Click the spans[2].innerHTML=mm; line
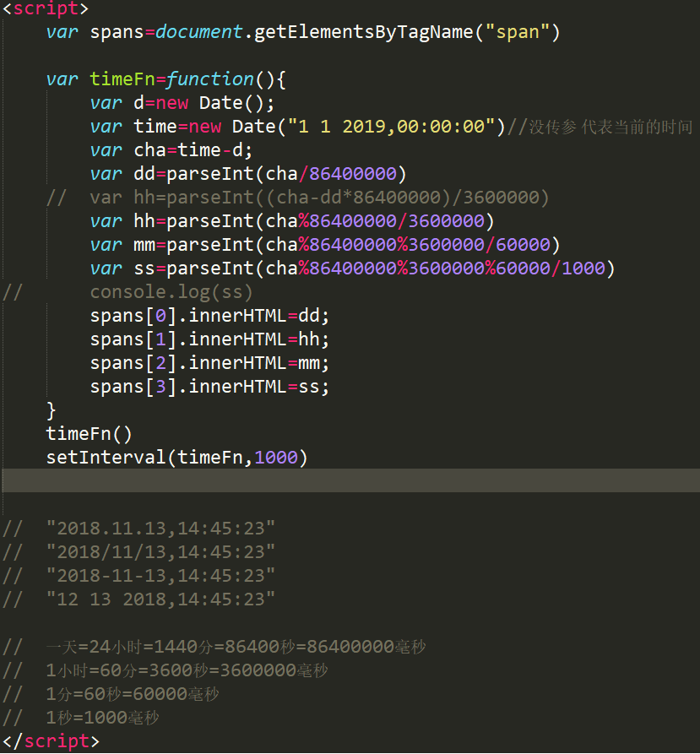700x754 pixels. click(x=209, y=363)
